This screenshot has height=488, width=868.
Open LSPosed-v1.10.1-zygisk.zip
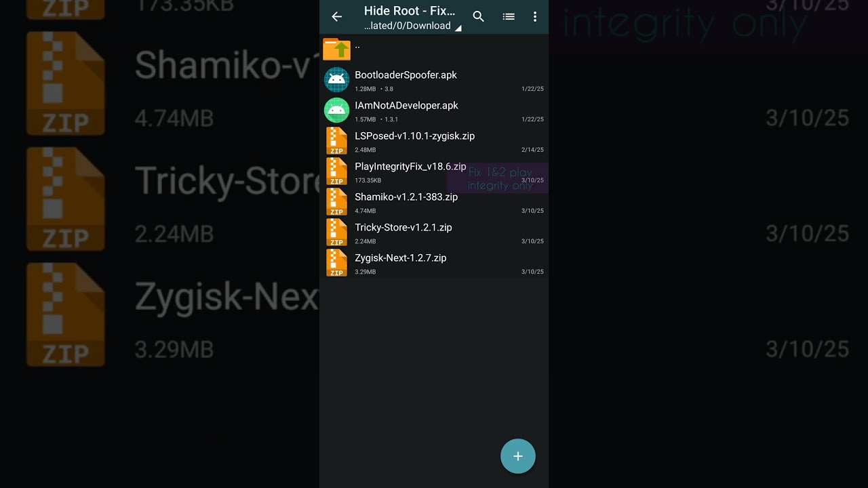click(414, 136)
